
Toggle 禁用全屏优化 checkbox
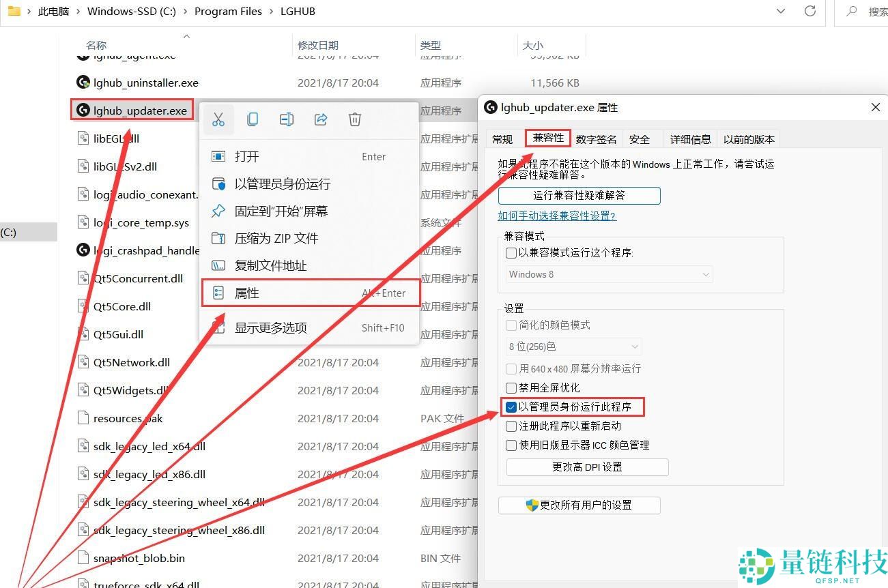pyautogui.click(x=511, y=387)
